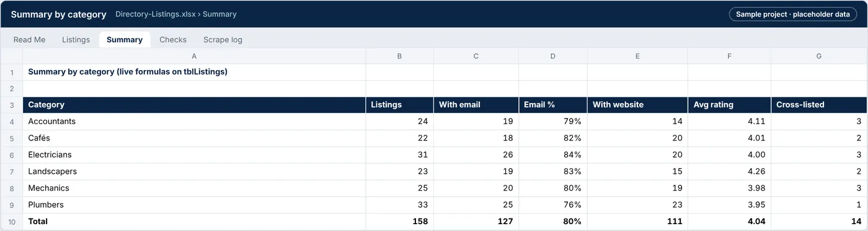Click the Category header cell
Viewport: 868px width, 231px height.
point(194,105)
